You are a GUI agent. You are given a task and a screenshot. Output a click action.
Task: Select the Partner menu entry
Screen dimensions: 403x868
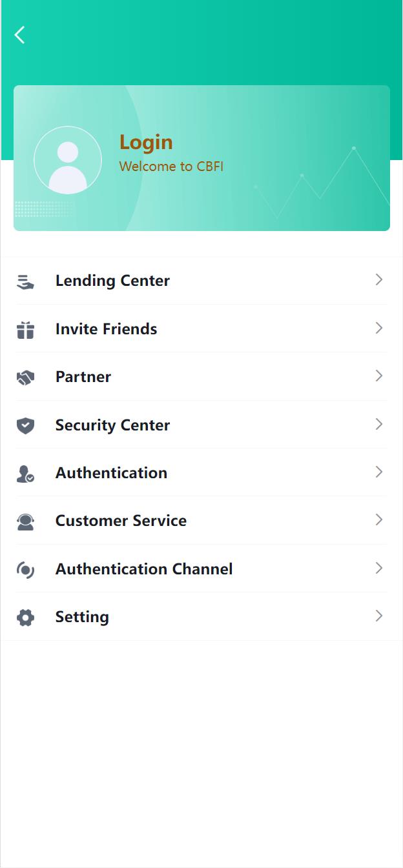(x=83, y=377)
